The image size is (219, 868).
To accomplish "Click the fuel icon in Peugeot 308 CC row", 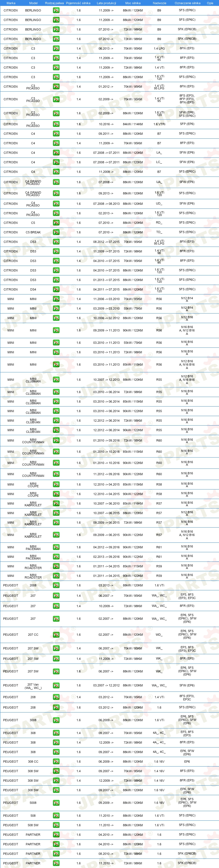I will 56,762.
